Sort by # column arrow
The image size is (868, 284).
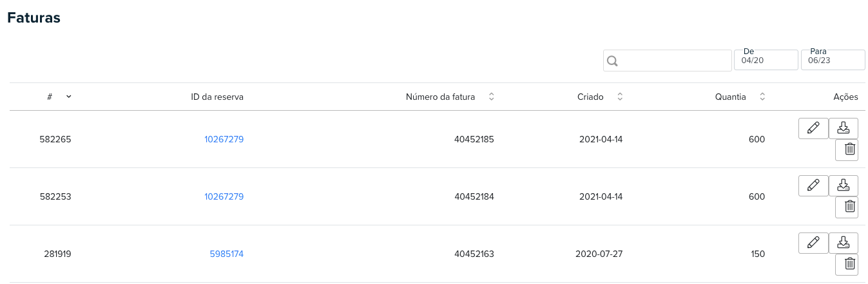[x=68, y=97]
